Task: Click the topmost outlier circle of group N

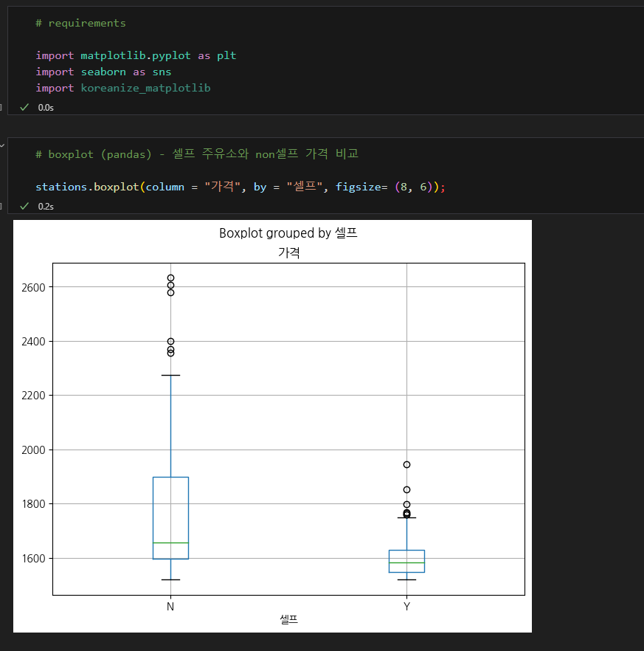Action: coord(170,278)
